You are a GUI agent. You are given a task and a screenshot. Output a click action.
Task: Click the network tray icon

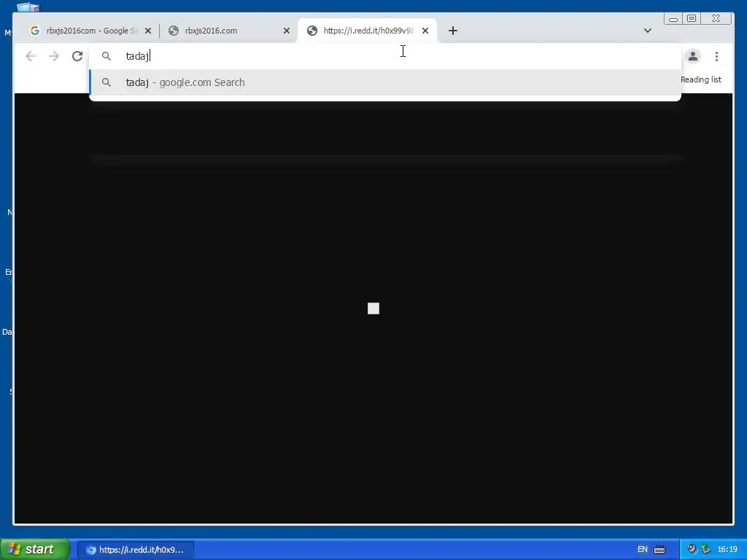pyautogui.click(x=705, y=549)
